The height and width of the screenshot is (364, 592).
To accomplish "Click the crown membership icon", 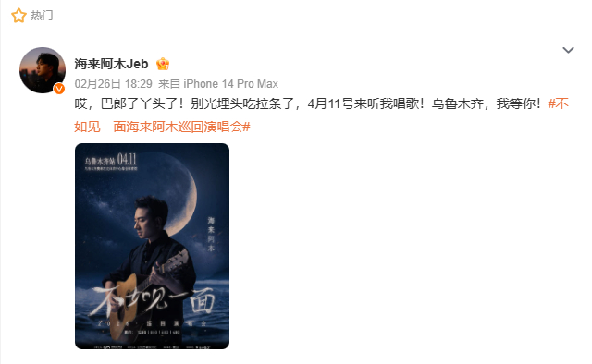I will (x=163, y=64).
